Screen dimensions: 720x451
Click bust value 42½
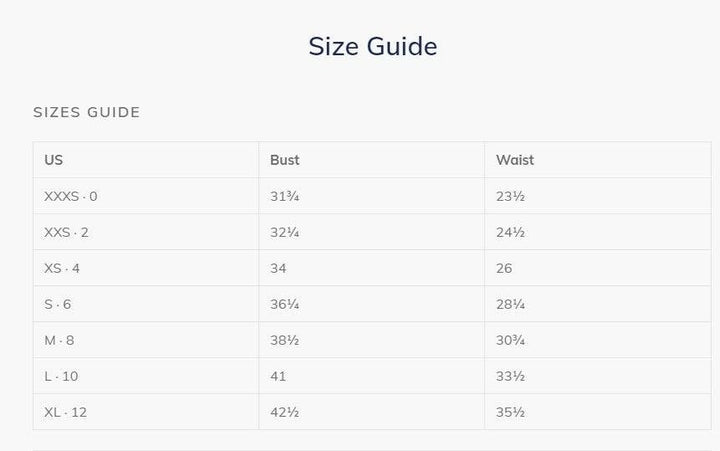click(285, 412)
